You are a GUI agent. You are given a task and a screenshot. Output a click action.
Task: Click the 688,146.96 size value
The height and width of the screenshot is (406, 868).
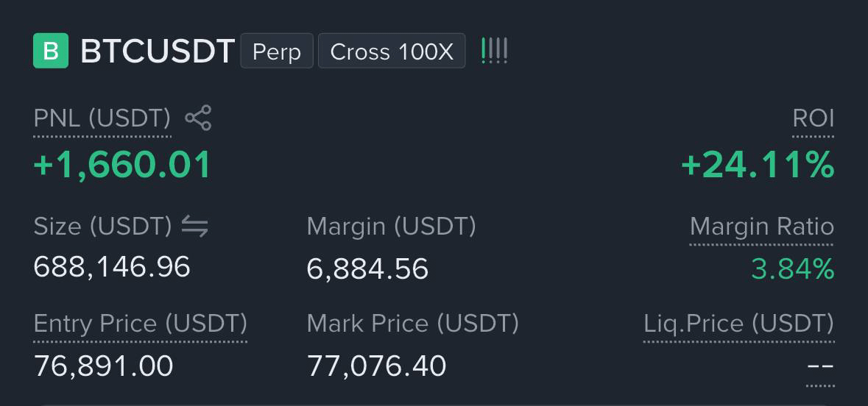tap(112, 267)
